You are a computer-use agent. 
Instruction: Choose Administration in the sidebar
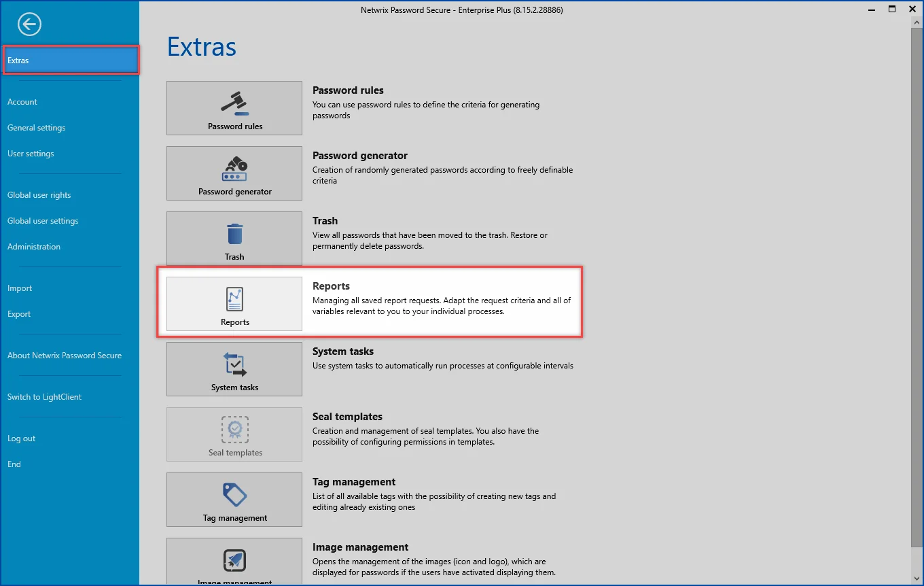point(34,247)
